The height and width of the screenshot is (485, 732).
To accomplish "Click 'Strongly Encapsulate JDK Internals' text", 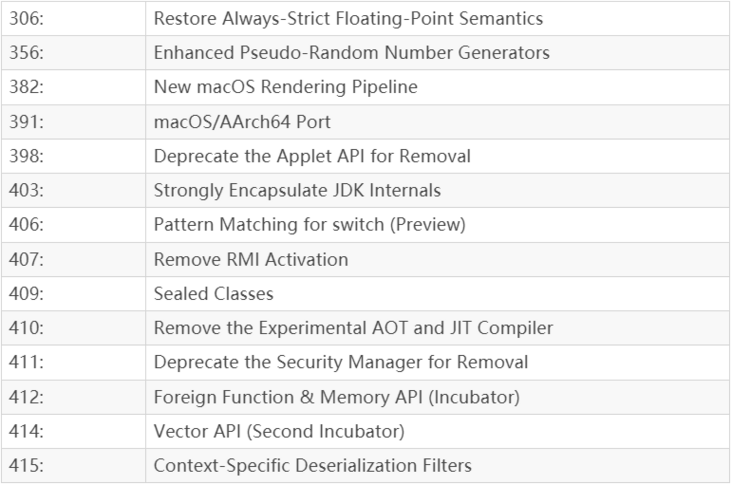I will [297, 190].
